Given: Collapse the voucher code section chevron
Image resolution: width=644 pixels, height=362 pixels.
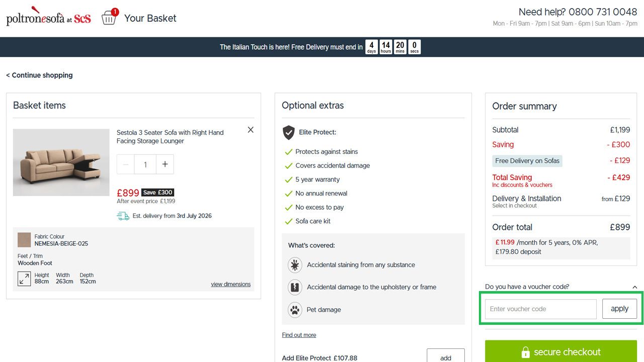Looking at the screenshot, I should point(635,286).
